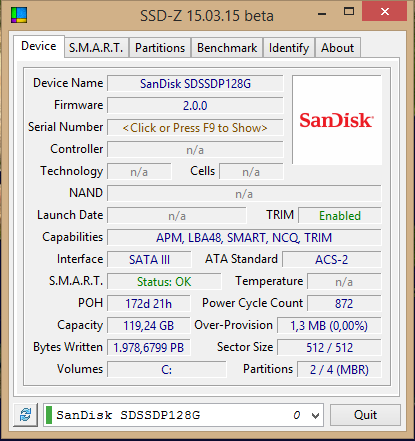Screen dimensions: 415x441
Task: Click the Interface value SATA III
Action: pyautogui.click(x=149, y=260)
